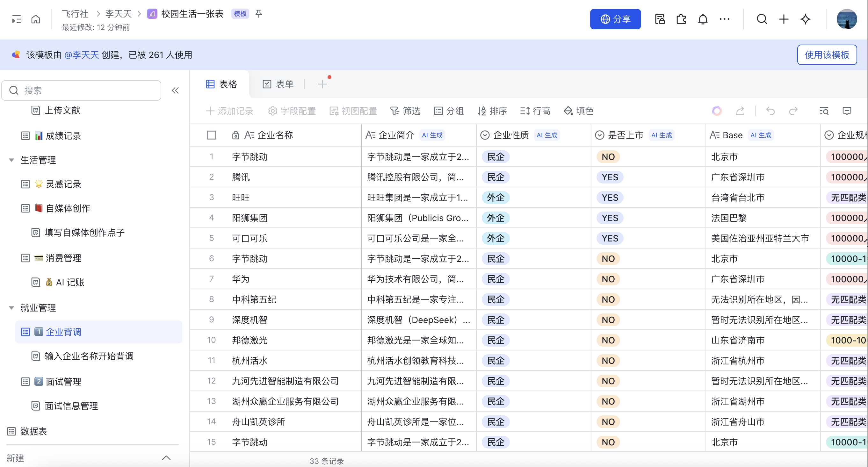Toggle the left navigation menu icon
This screenshot has width=868, height=467.
16,19
